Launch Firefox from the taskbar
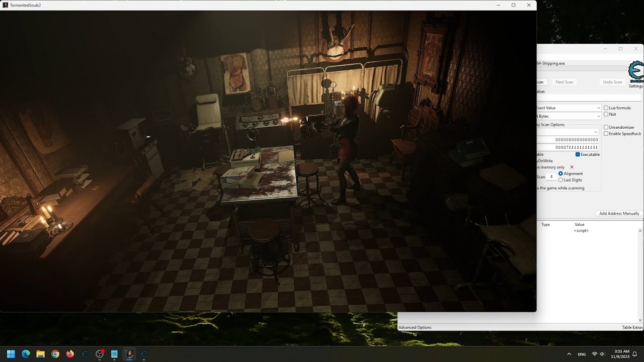644x362 pixels. pos(70,354)
